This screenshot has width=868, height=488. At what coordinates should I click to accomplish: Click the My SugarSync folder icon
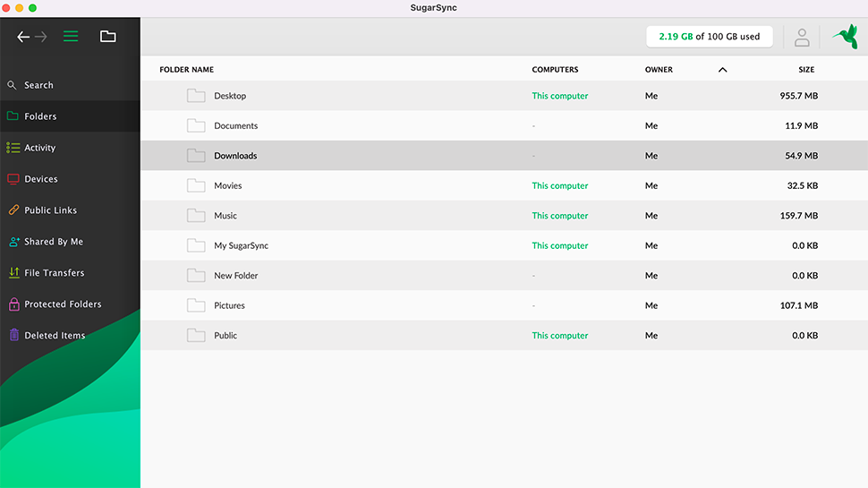[x=196, y=244]
